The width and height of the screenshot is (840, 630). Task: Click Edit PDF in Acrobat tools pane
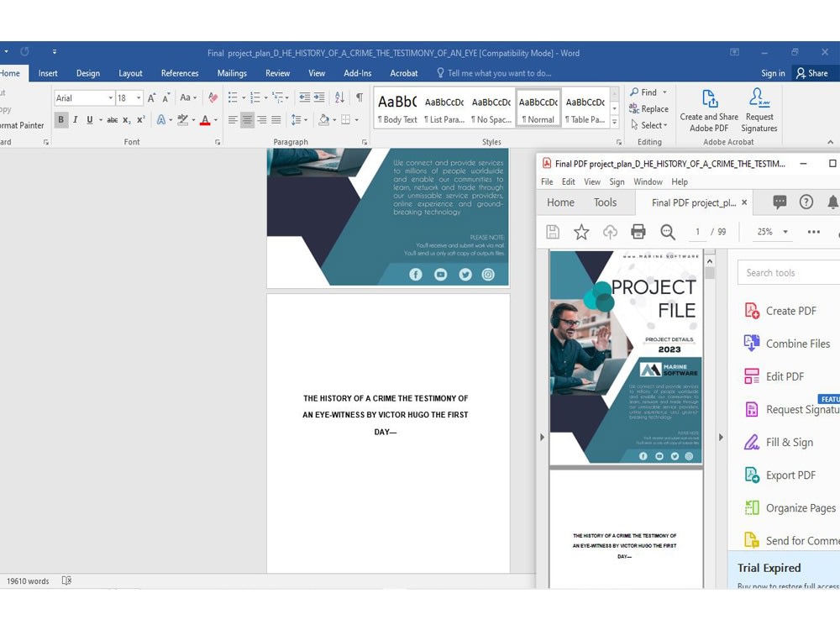pos(774,376)
